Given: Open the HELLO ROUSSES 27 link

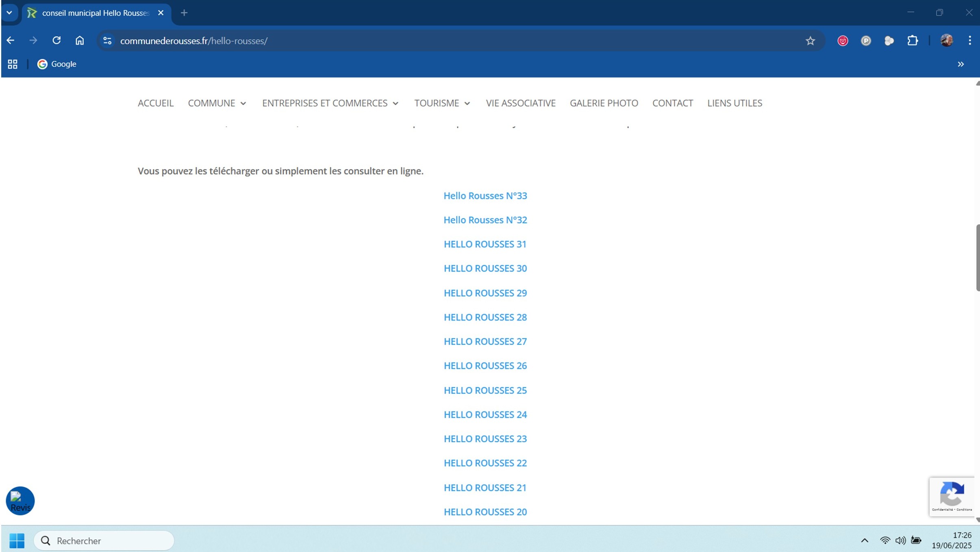Looking at the screenshot, I should (485, 341).
